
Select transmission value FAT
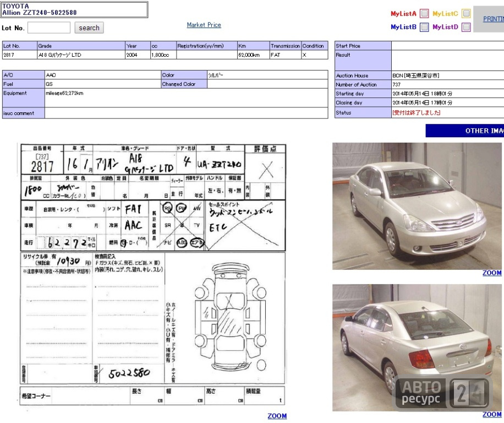pyautogui.click(x=286, y=55)
